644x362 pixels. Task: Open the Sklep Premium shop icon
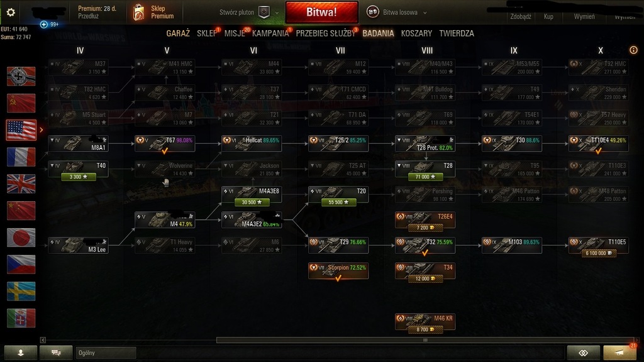click(139, 13)
